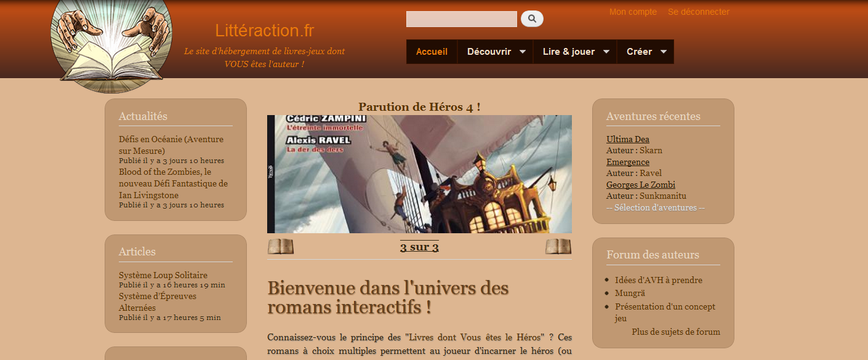Open the Ultima Dea adventure
The width and height of the screenshot is (868, 360).
click(x=627, y=139)
